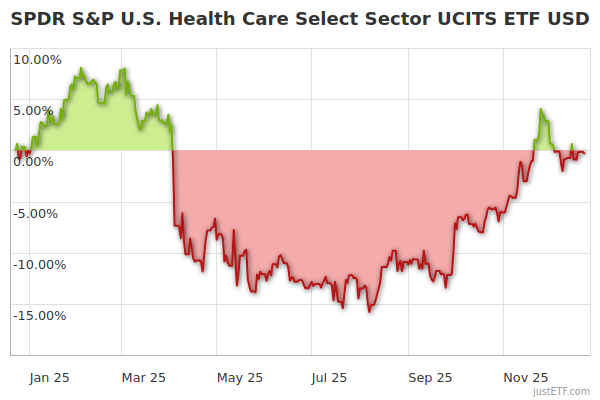
Task: Click the final data point of the line
Action: pos(585,152)
